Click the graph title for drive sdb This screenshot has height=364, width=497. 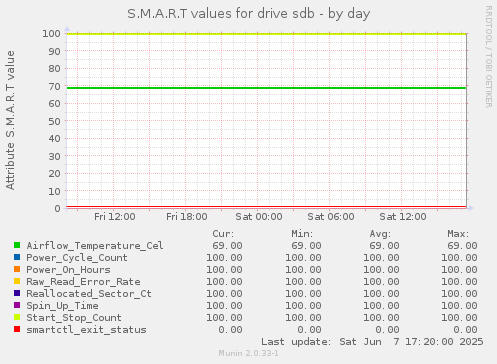[x=249, y=14]
